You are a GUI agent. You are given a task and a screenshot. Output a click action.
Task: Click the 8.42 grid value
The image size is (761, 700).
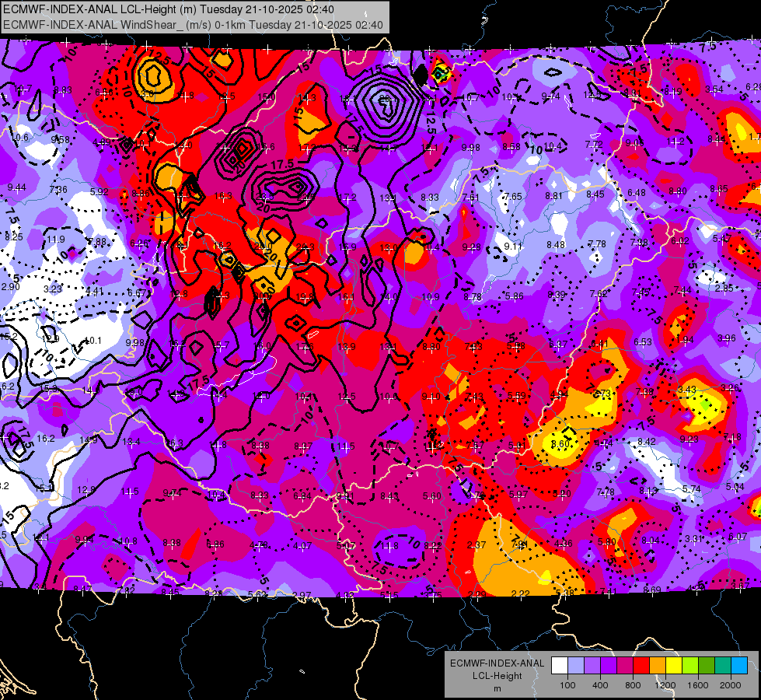point(647,442)
